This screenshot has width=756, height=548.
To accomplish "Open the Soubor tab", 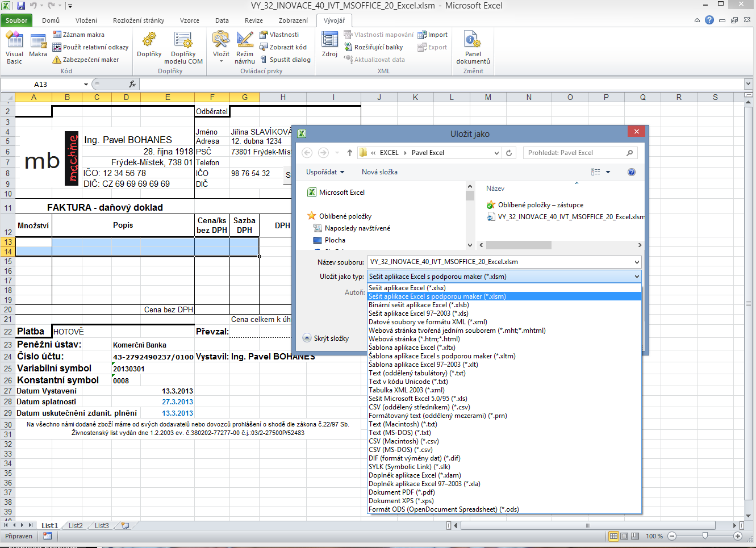I will [16, 20].
